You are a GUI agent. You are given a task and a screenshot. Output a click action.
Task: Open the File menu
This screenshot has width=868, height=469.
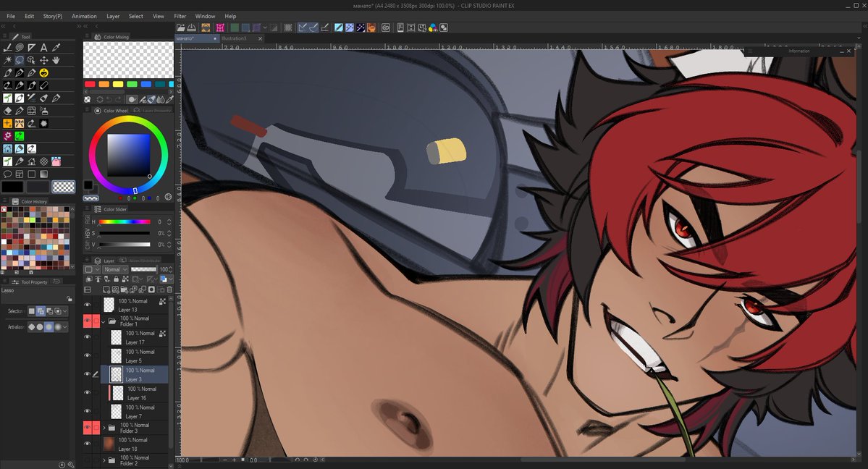coord(11,16)
